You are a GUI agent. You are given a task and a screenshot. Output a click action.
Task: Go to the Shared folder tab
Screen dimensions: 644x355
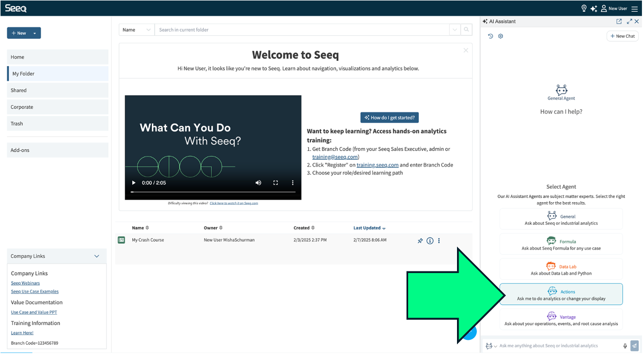pyautogui.click(x=58, y=90)
